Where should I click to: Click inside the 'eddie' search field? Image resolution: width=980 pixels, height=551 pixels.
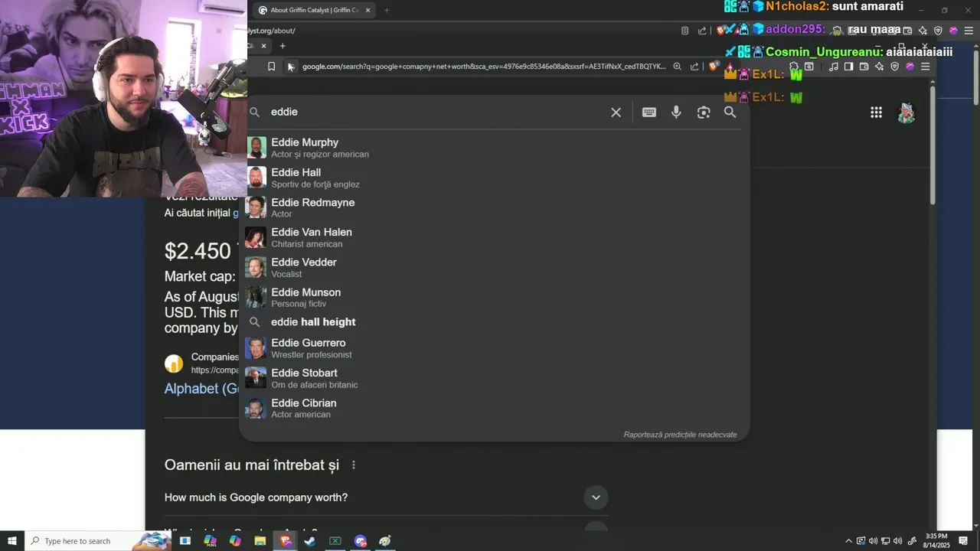click(x=436, y=112)
